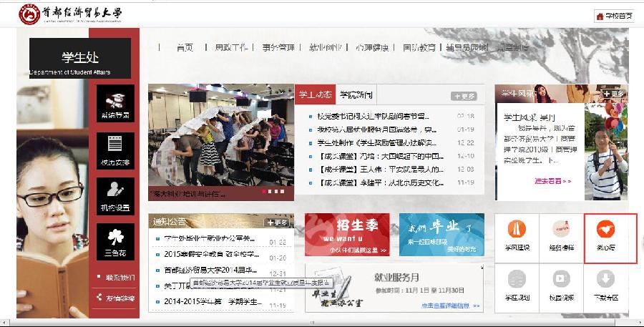Open the 辅导员园地 navigation item
Screen dimensions: 644x327
click(x=467, y=48)
